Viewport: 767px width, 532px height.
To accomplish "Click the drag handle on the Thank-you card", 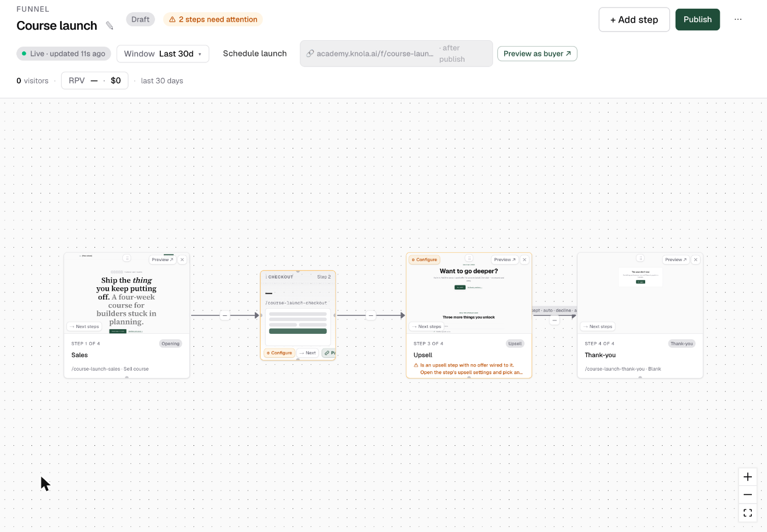I will pyautogui.click(x=640, y=258).
